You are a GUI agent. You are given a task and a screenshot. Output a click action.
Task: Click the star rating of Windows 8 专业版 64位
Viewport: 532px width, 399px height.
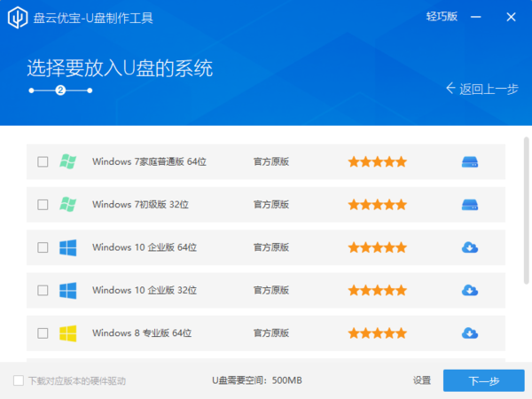(x=378, y=332)
